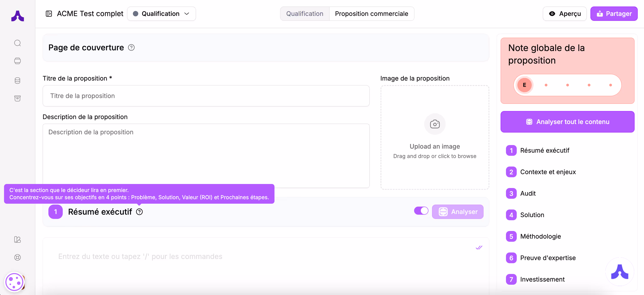Select the Qualification tab
The width and height of the screenshot is (644, 295).
(x=305, y=13)
